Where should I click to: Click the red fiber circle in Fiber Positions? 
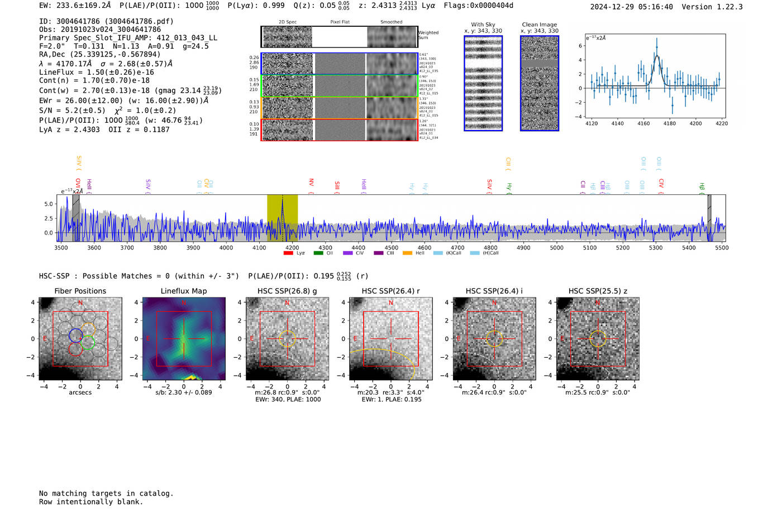point(76,349)
